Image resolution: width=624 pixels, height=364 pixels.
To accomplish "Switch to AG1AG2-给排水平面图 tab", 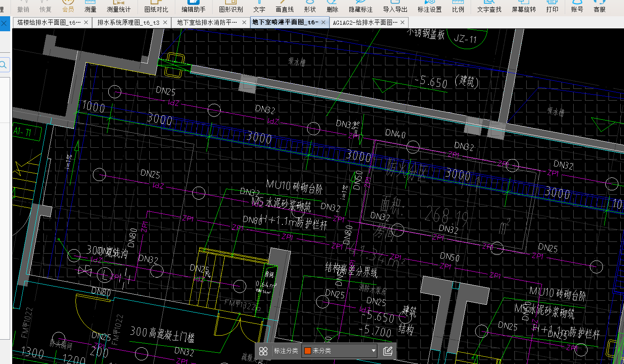I will [365, 23].
